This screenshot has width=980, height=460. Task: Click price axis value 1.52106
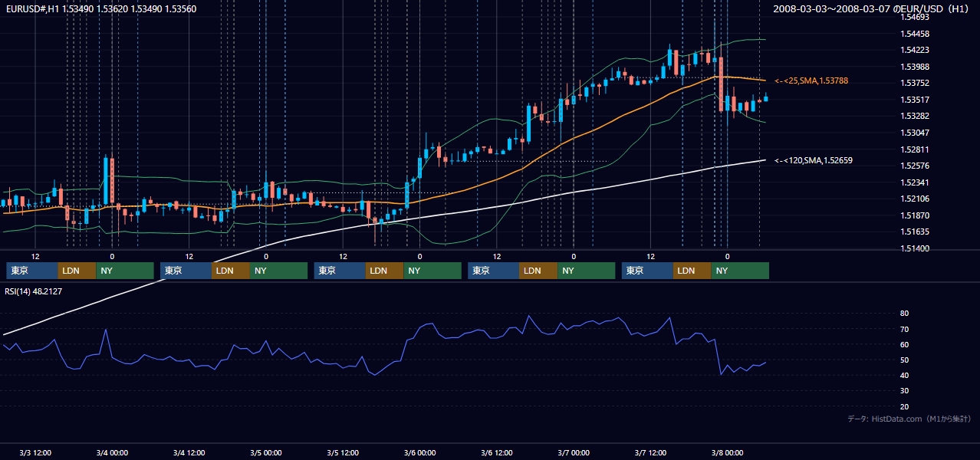[915, 199]
